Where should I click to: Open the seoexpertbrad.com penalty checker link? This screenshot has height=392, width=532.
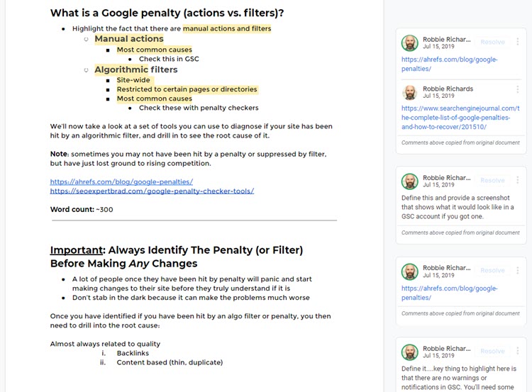pos(152,191)
